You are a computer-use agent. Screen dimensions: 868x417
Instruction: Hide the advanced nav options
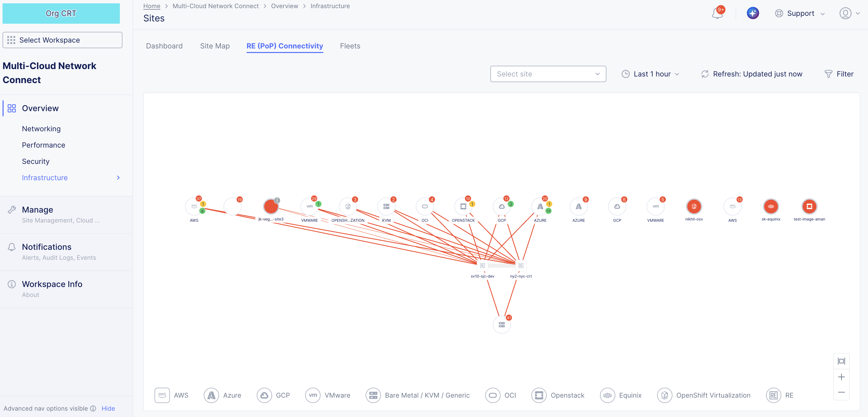coord(108,408)
